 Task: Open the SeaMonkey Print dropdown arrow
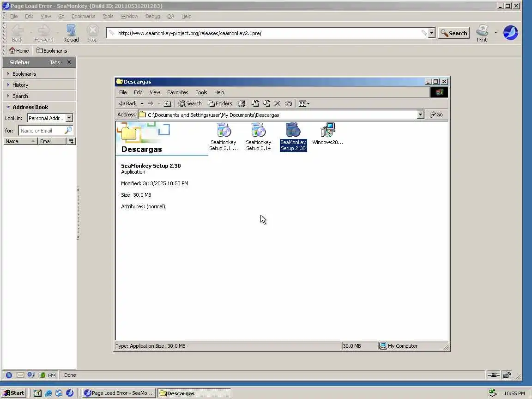tap(496, 33)
